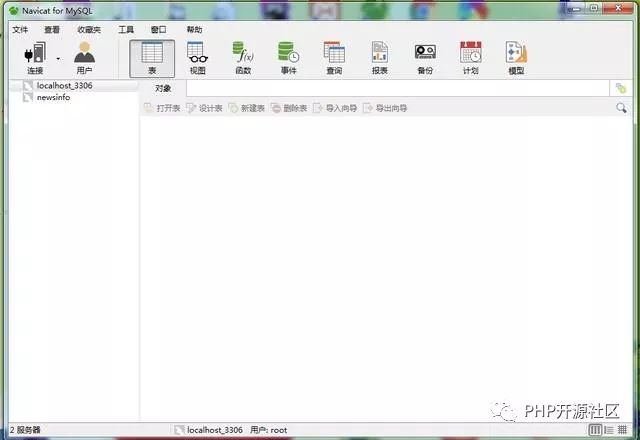Select the newsinfo connection
The height and width of the screenshot is (440, 640).
[53, 97]
